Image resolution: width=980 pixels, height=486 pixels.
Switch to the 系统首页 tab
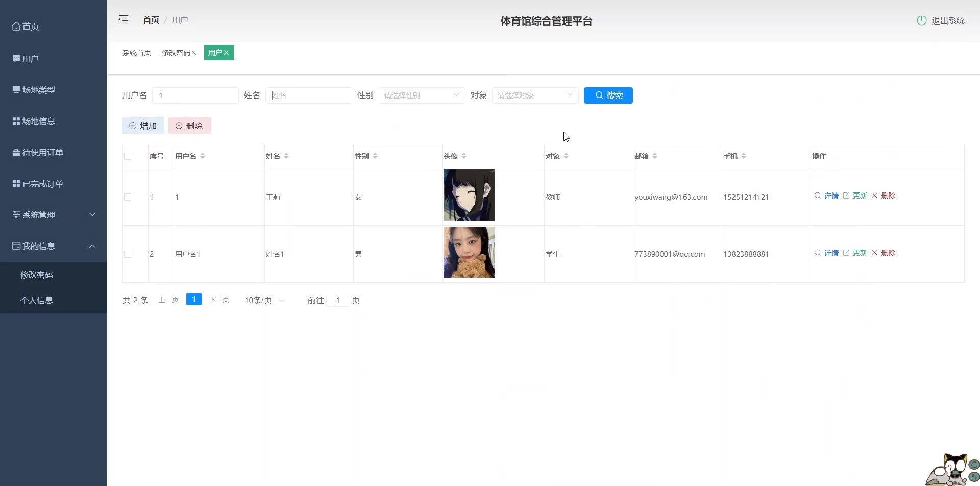136,53
